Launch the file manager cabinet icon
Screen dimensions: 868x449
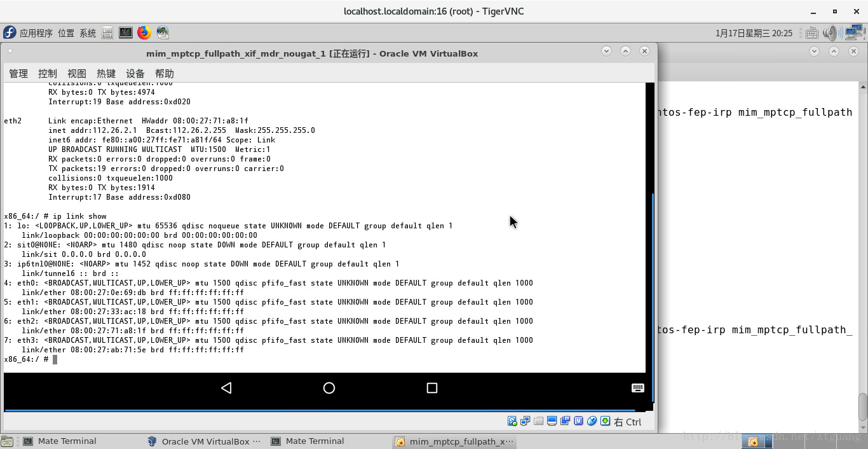coord(107,33)
